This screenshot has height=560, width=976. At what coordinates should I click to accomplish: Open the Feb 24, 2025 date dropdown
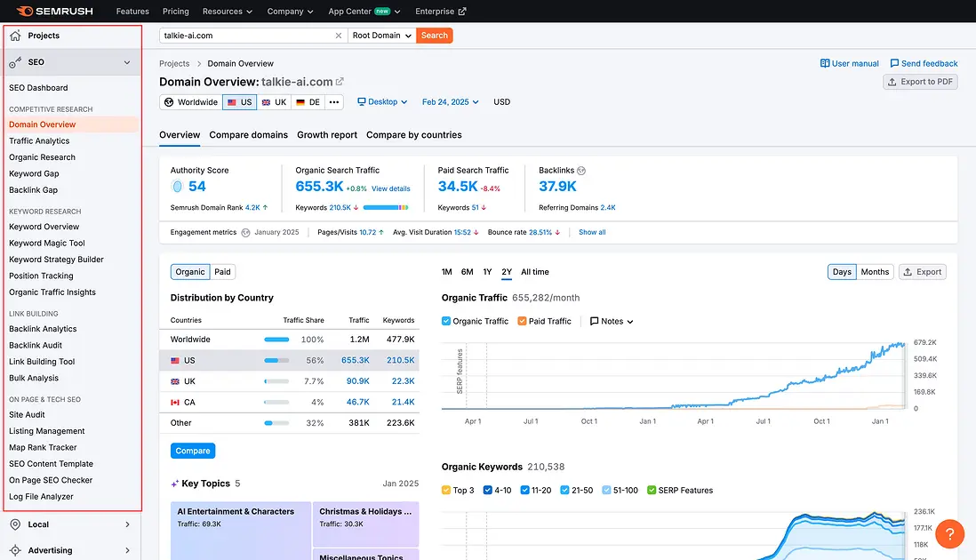450,102
